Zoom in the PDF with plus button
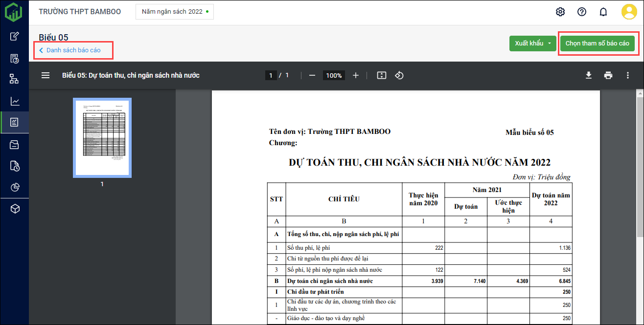 tap(356, 75)
